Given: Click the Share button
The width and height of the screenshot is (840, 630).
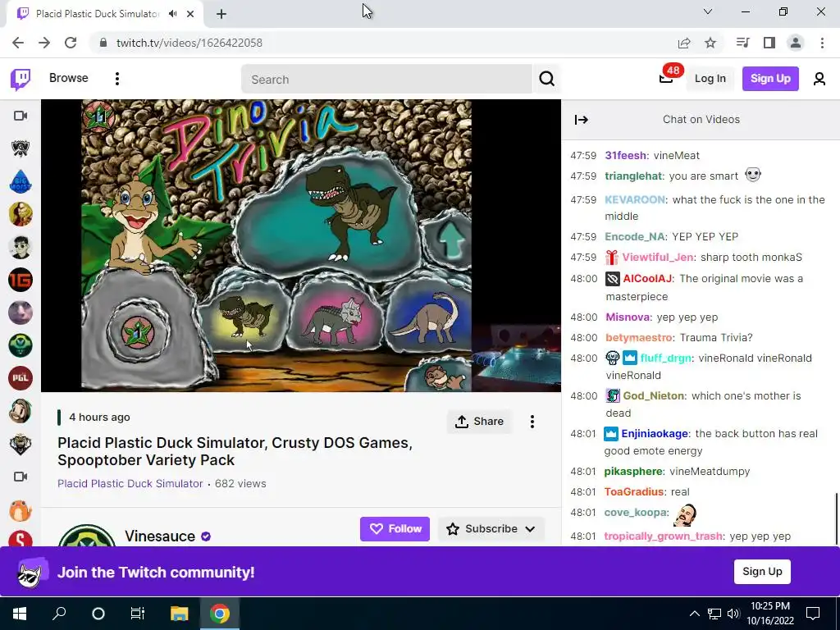Looking at the screenshot, I should (479, 422).
